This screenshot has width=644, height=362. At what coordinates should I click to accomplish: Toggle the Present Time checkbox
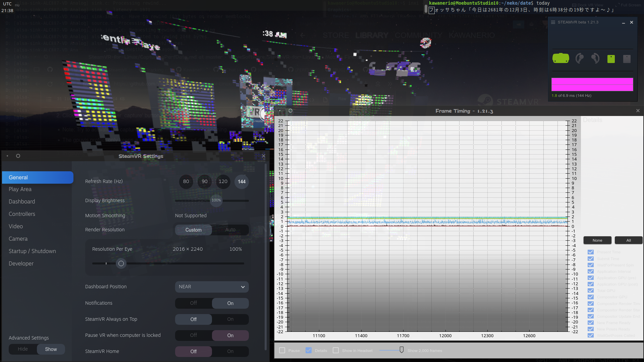pos(591,252)
